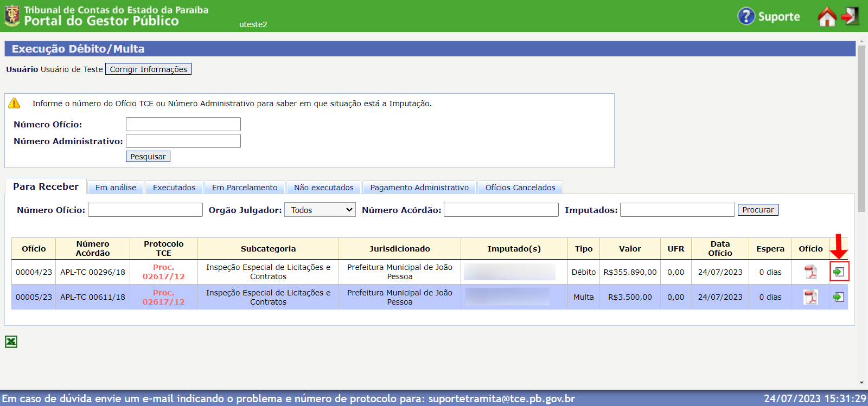Image resolution: width=868 pixels, height=406 pixels.
Task: Click the Jurisdicionado column header
Action: point(400,249)
